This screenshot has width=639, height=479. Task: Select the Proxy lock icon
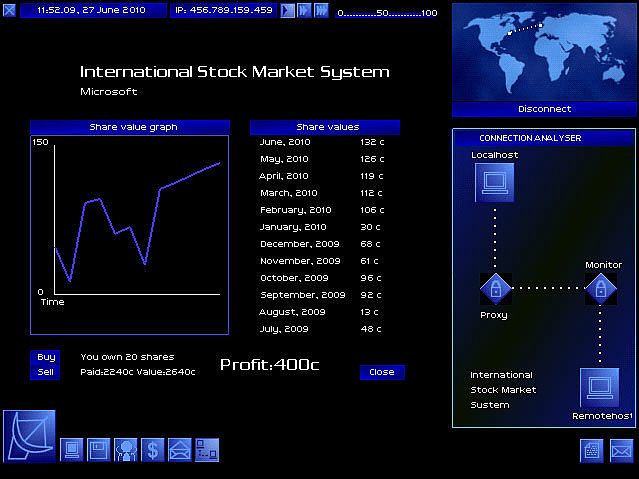point(496,289)
